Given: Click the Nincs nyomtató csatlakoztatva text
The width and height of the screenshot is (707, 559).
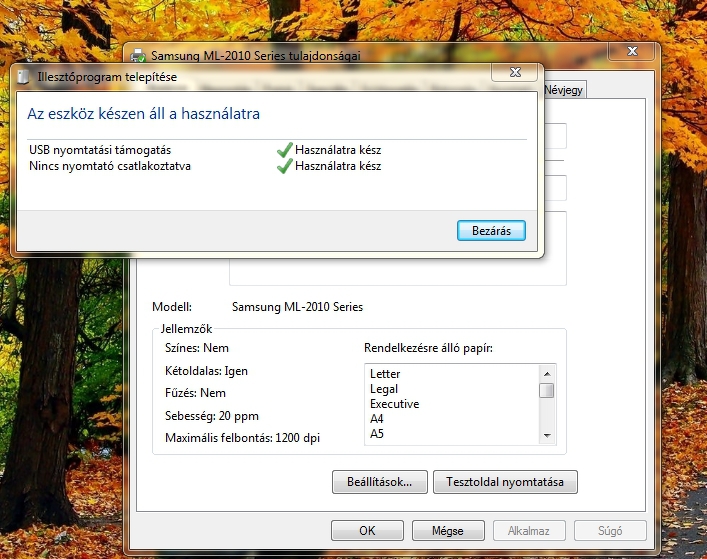Looking at the screenshot, I should pyautogui.click(x=110, y=166).
